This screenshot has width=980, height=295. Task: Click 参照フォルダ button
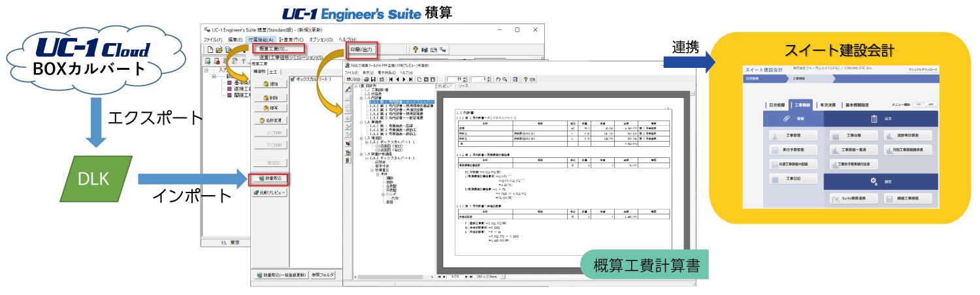pos(323,275)
